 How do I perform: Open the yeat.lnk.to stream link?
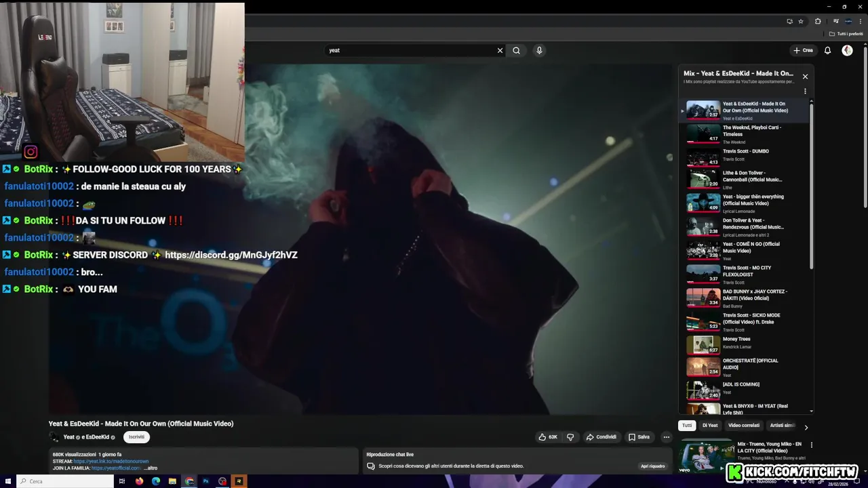(x=111, y=462)
